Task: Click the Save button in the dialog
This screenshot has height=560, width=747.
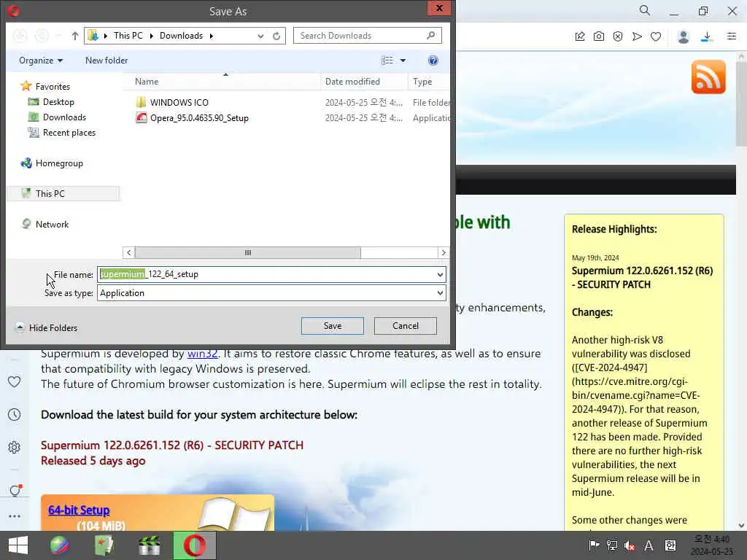Action: click(332, 326)
